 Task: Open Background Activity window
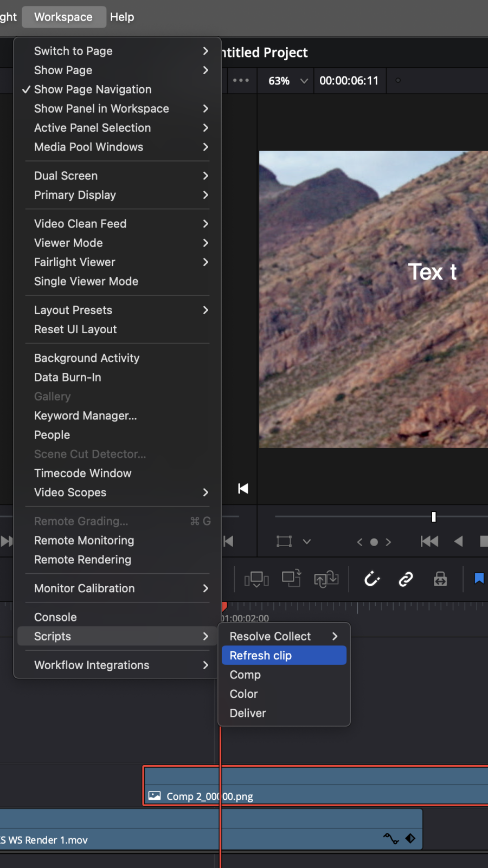click(117, 358)
